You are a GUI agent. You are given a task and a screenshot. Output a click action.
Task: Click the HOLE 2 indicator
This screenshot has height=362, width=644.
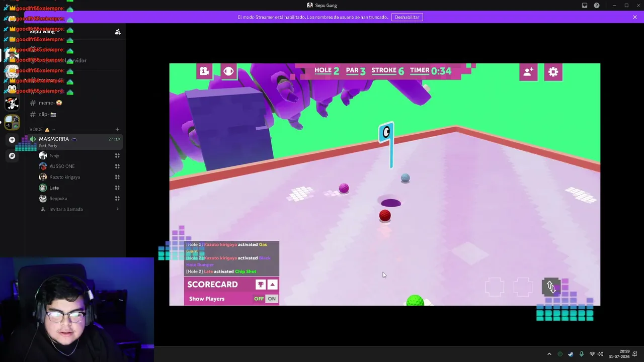(x=327, y=71)
